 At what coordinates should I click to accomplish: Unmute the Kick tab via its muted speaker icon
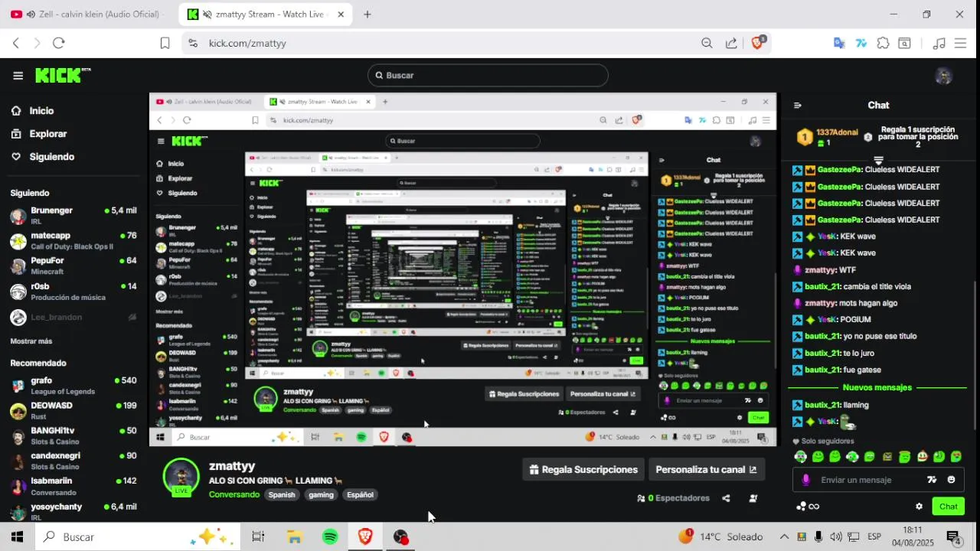coord(206,14)
